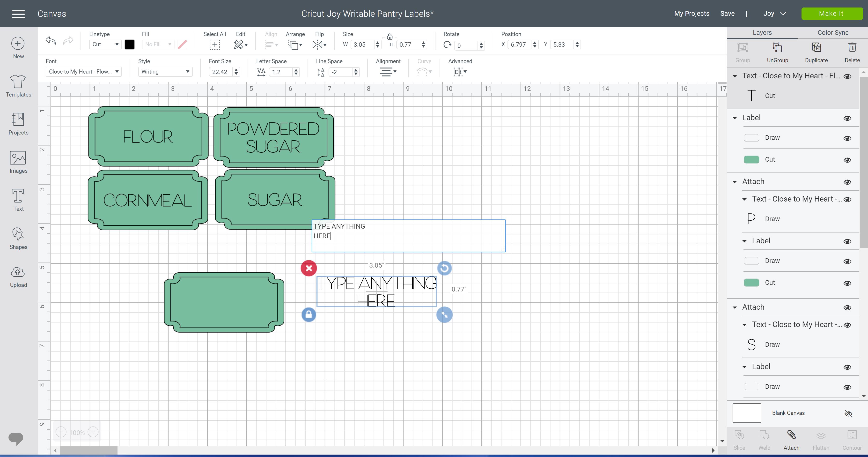Click the Undo arrow icon
The image size is (868, 457).
(x=51, y=41)
